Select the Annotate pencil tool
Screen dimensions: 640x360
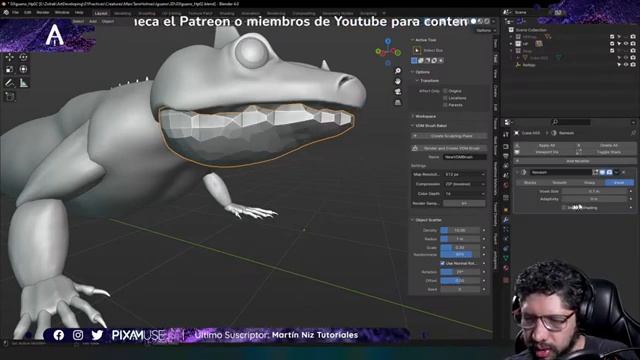[x=9, y=83]
